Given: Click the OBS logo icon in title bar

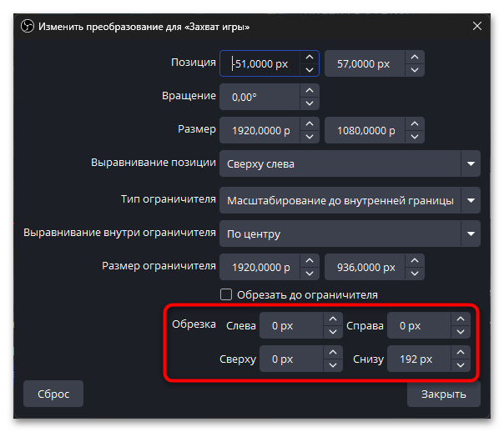Looking at the screenshot, I should point(28,26).
